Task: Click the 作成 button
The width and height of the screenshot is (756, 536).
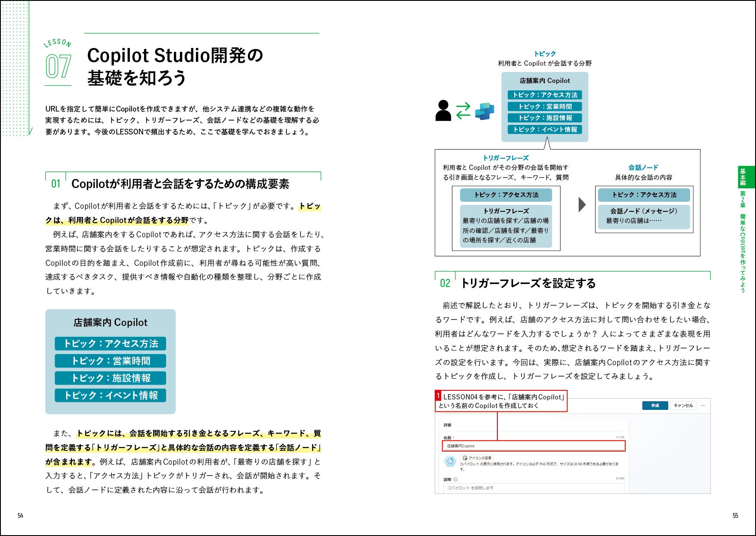Action: click(656, 405)
